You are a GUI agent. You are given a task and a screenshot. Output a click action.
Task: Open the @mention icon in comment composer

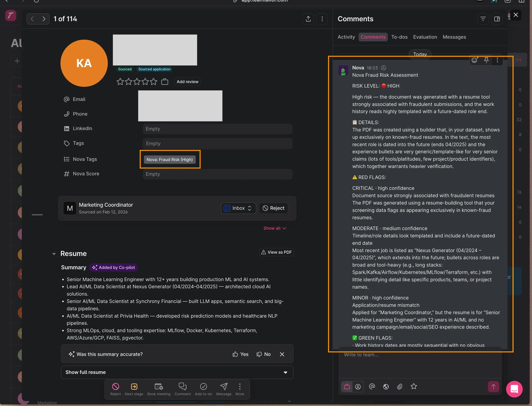[x=372, y=387]
